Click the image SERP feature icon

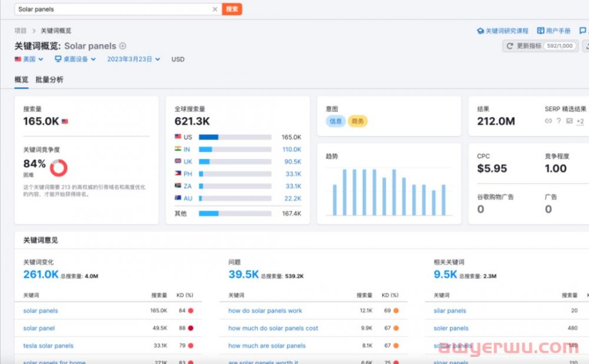point(570,121)
